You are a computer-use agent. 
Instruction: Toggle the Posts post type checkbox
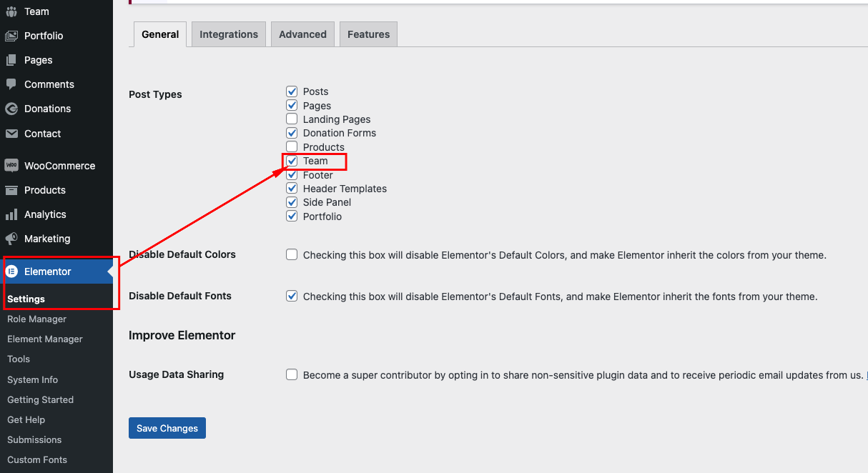[x=292, y=91]
